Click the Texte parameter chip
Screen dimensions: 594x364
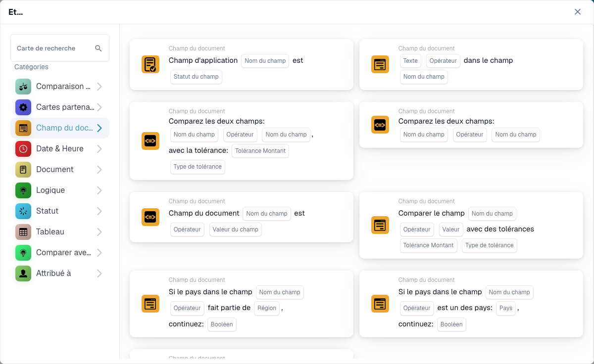pos(410,61)
